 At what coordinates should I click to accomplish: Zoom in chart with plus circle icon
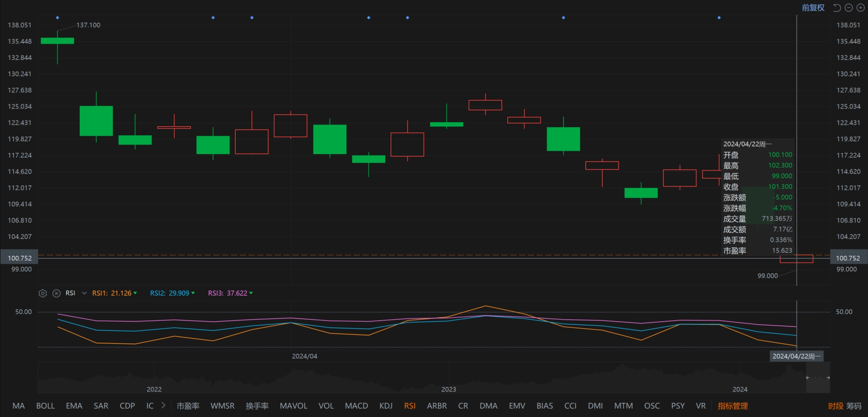(x=860, y=8)
